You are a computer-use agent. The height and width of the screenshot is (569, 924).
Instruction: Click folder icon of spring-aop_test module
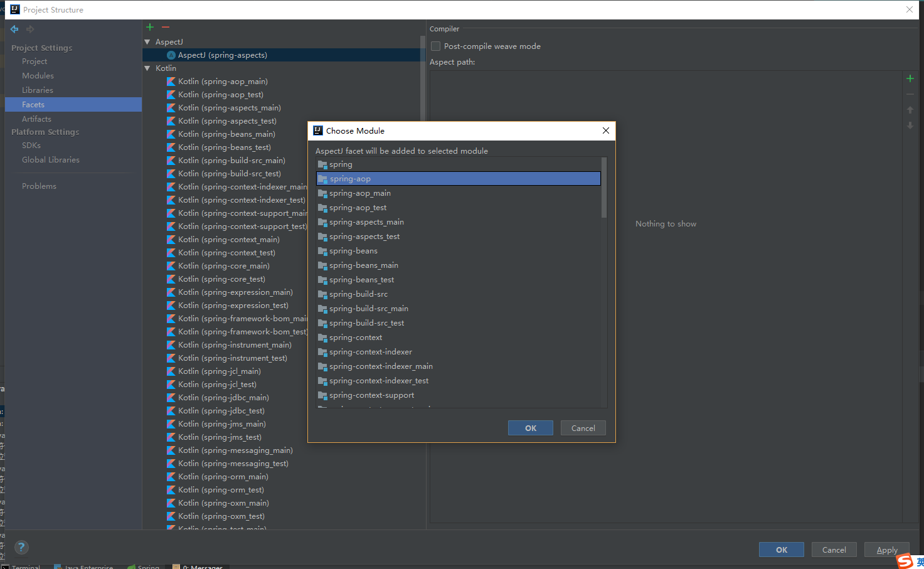pyautogui.click(x=322, y=208)
